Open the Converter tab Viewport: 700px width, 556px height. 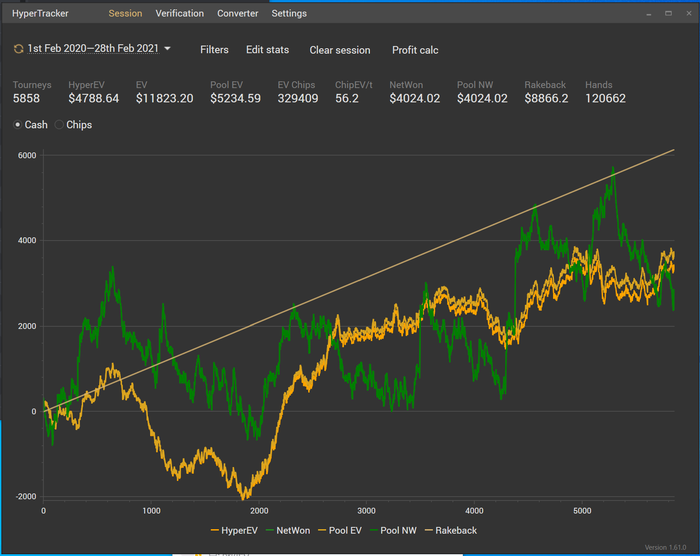pyautogui.click(x=238, y=13)
